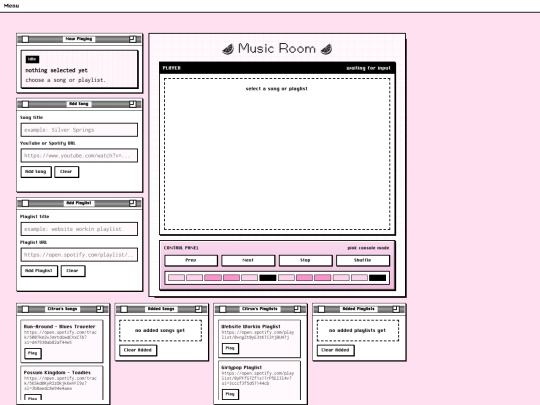Clear the Add Playlist form
The width and height of the screenshot is (540, 405).
[73, 271]
